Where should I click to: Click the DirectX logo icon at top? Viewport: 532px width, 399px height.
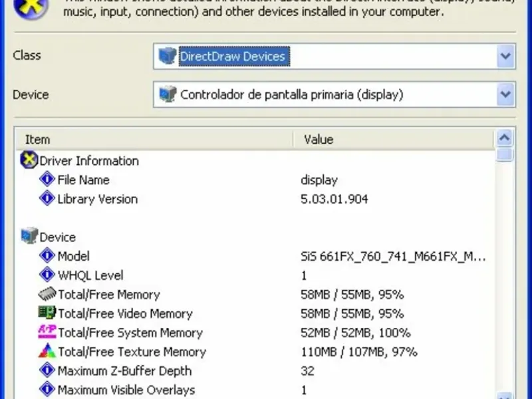[x=31, y=7]
